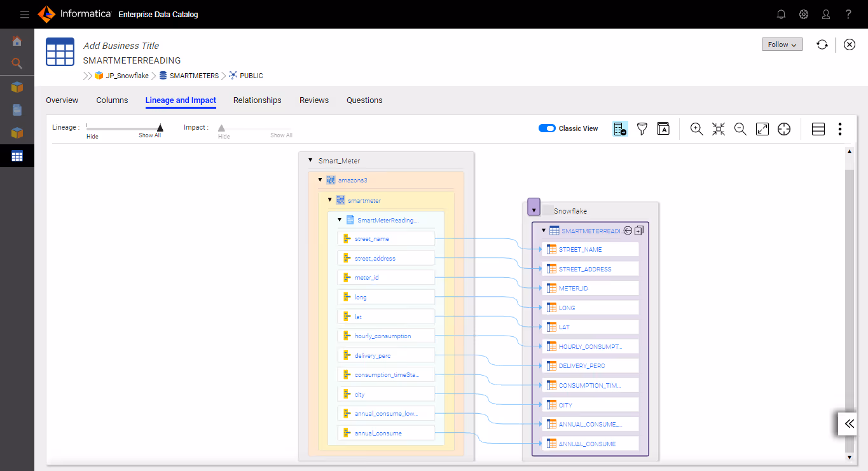
Task: Refresh the asset page
Action: pos(822,44)
